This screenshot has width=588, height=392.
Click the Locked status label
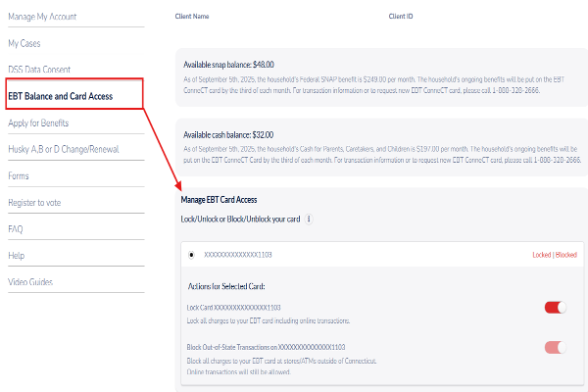click(x=542, y=255)
